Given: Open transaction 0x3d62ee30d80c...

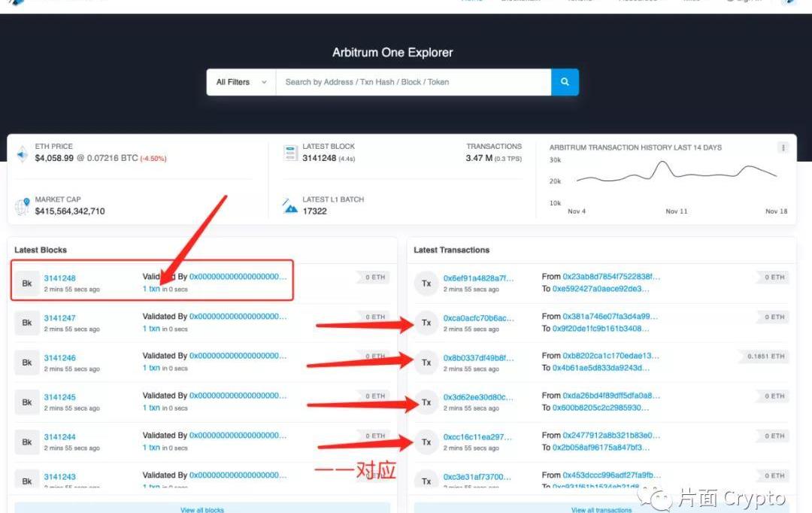Looking at the screenshot, I should (x=478, y=397).
